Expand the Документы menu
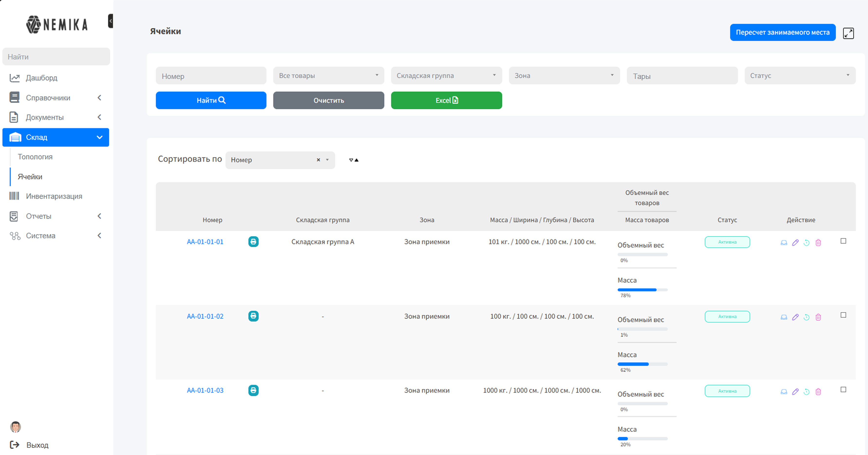Screen dimensions: 868x455 click(x=56, y=117)
